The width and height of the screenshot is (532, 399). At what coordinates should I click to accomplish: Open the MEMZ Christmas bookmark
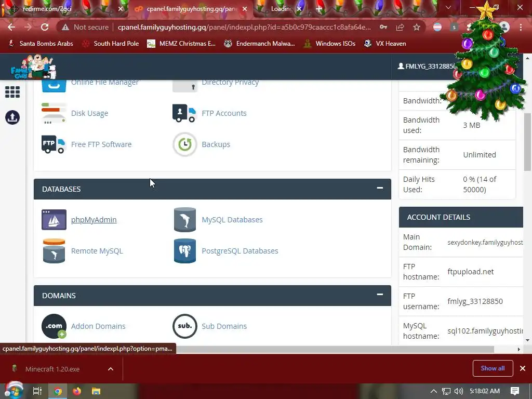click(181, 44)
